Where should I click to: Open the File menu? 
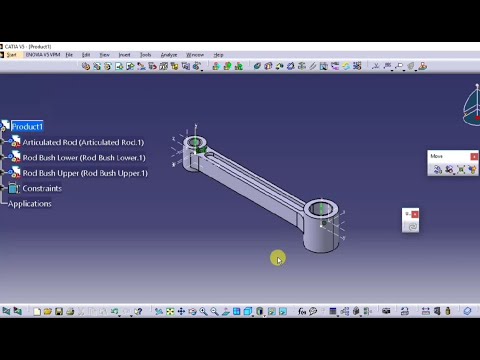(69, 55)
